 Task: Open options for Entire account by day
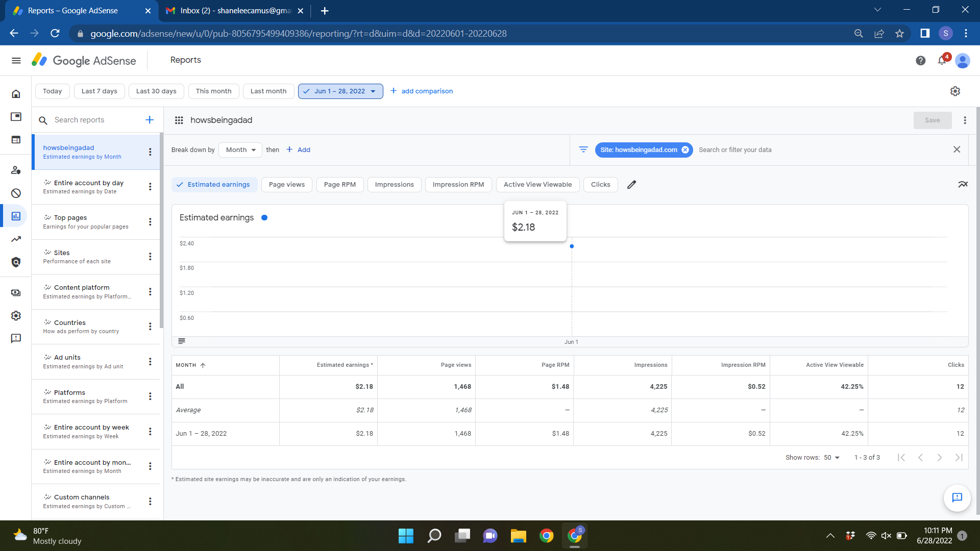150,187
